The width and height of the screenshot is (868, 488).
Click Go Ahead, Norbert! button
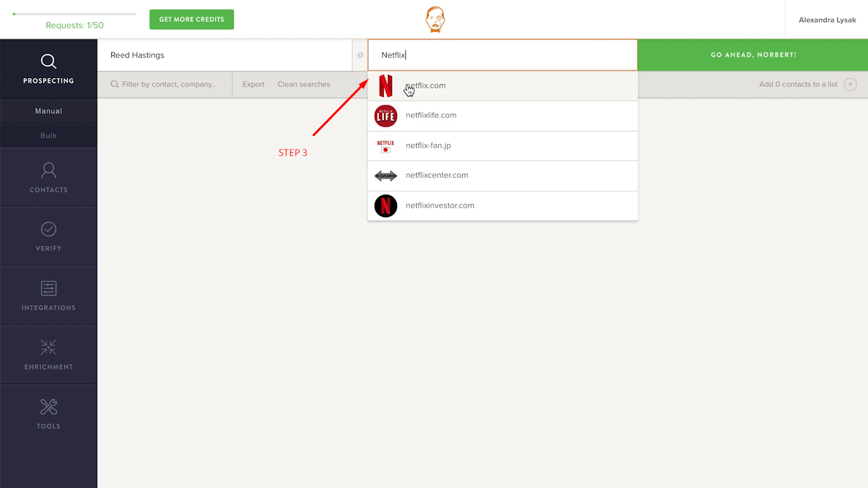click(753, 55)
